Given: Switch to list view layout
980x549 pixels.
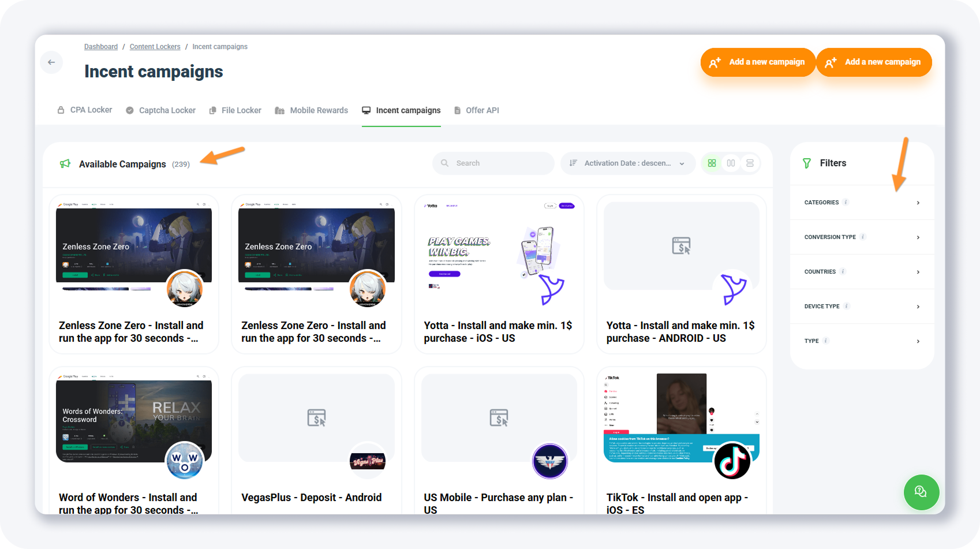Looking at the screenshot, I should click(750, 163).
